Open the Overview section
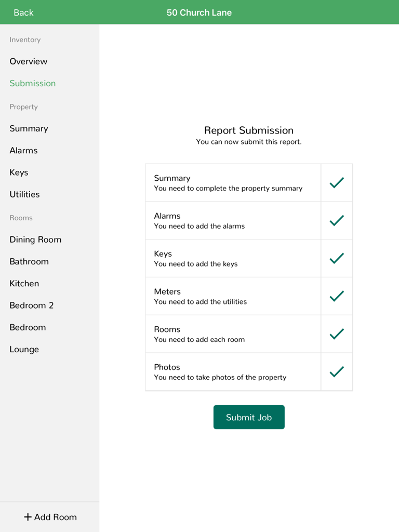Viewport: 399px width, 532px height. (29, 61)
